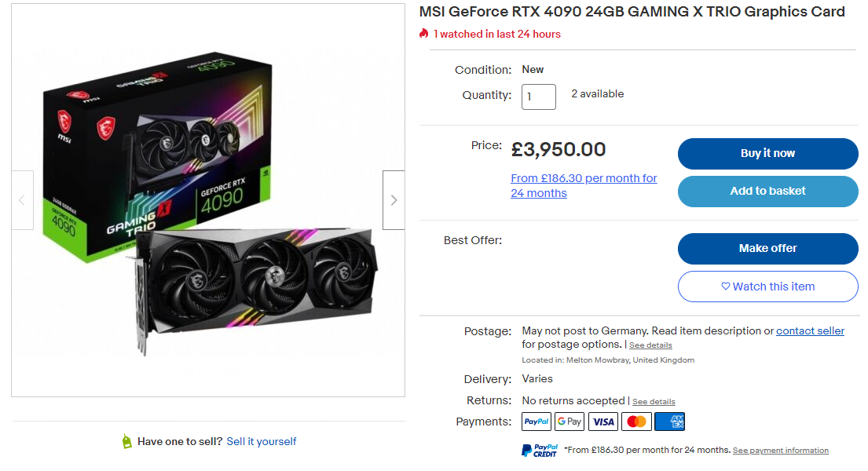Click the American Express icon
The height and width of the screenshot is (471, 868).
669,422
